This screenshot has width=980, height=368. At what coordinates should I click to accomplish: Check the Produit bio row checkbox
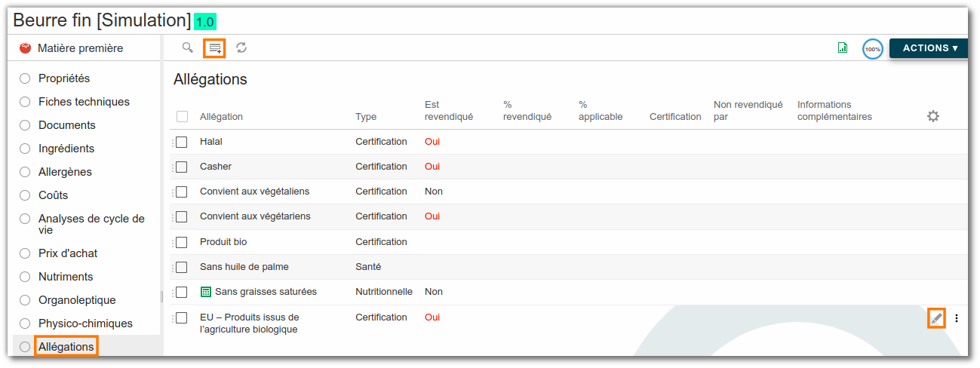pos(181,242)
